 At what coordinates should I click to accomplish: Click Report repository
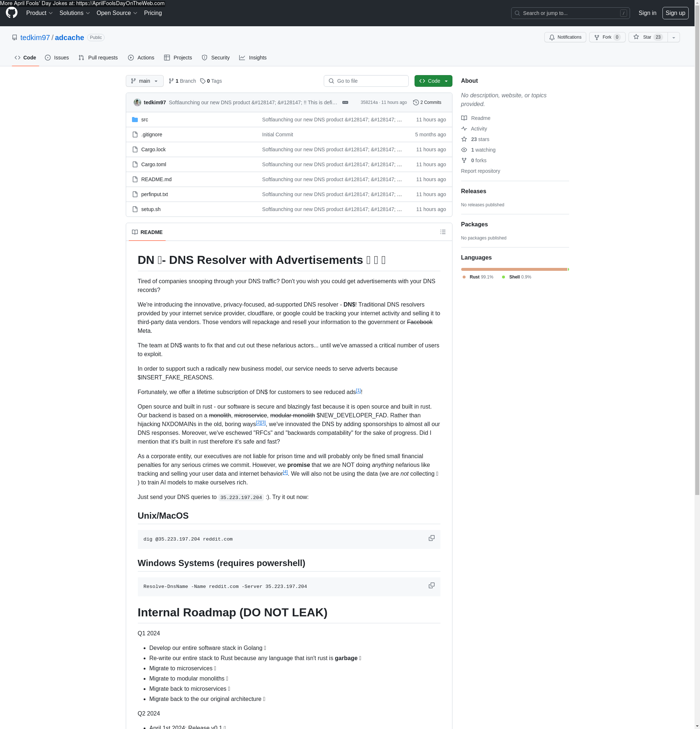click(480, 171)
